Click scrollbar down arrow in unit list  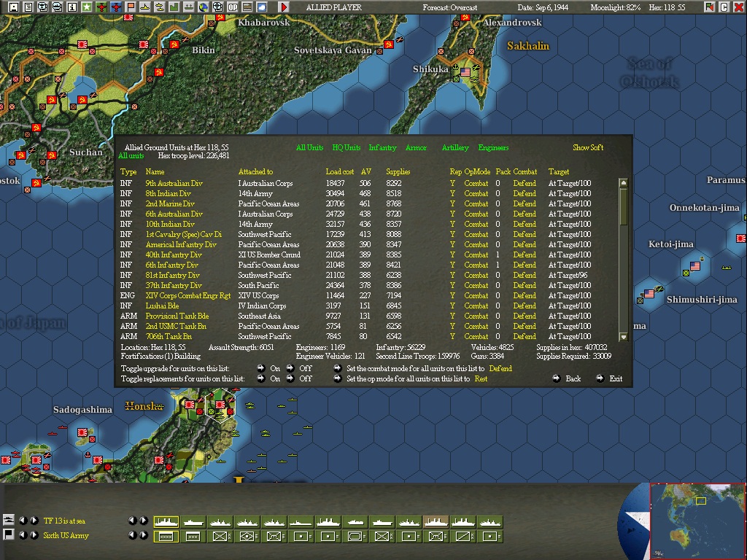(623, 337)
